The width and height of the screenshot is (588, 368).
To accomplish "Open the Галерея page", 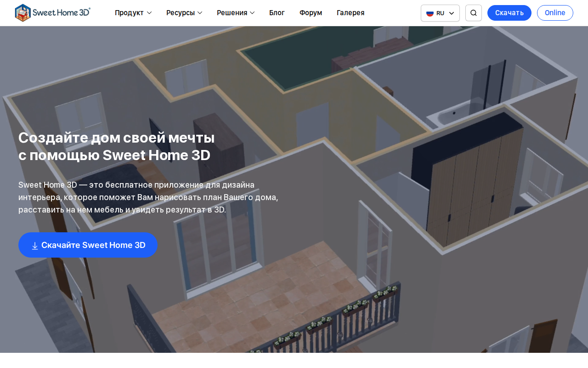I will point(351,13).
